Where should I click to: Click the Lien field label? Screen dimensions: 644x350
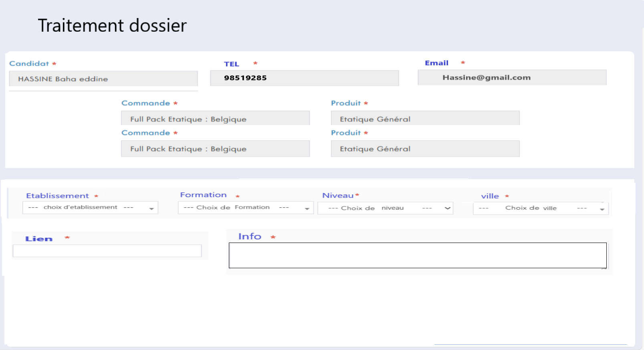(x=39, y=239)
